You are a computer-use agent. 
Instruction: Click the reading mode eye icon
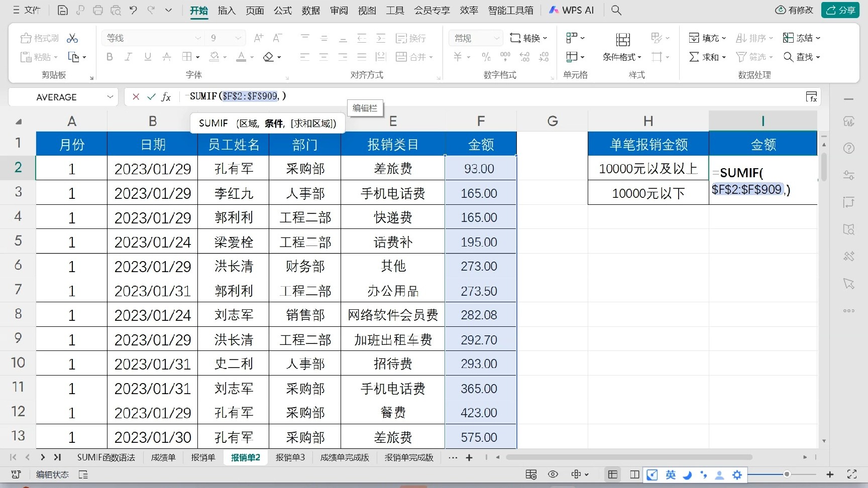pos(553,474)
